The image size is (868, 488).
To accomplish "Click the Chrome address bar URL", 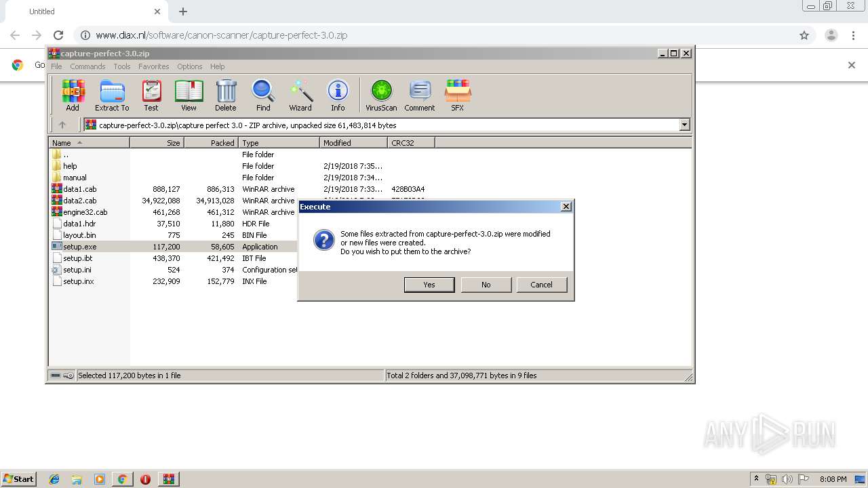I will click(221, 35).
